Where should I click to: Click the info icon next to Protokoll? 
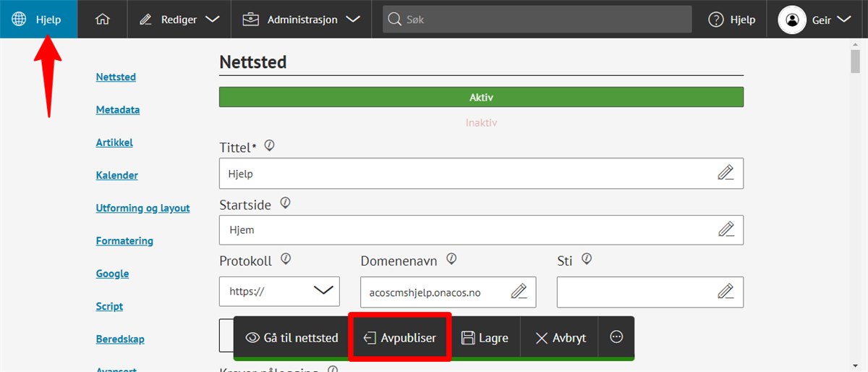286,258
